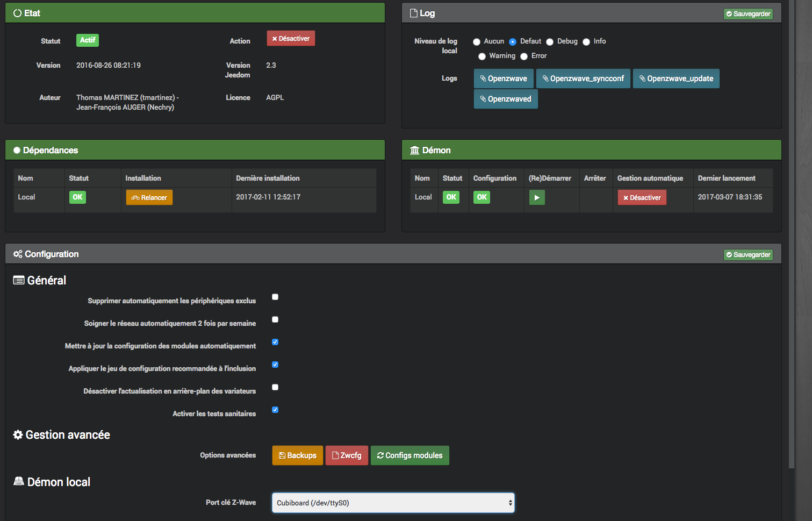This screenshot has width=812, height=521.
Task: Click the OK status badge in Dépendances
Action: pyautogui.click(x=77, y=197)
